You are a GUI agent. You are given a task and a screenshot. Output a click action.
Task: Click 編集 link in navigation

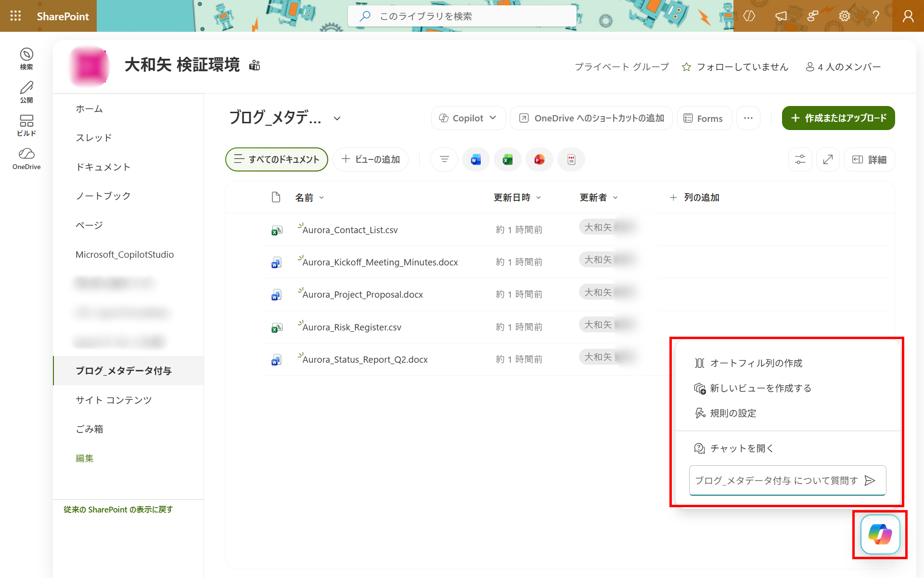84,458
